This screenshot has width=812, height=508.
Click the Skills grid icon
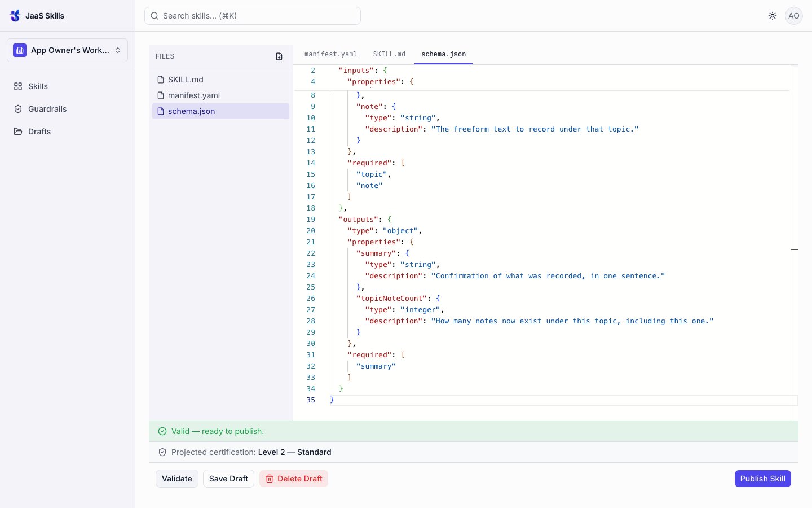[x=18, y=86]
